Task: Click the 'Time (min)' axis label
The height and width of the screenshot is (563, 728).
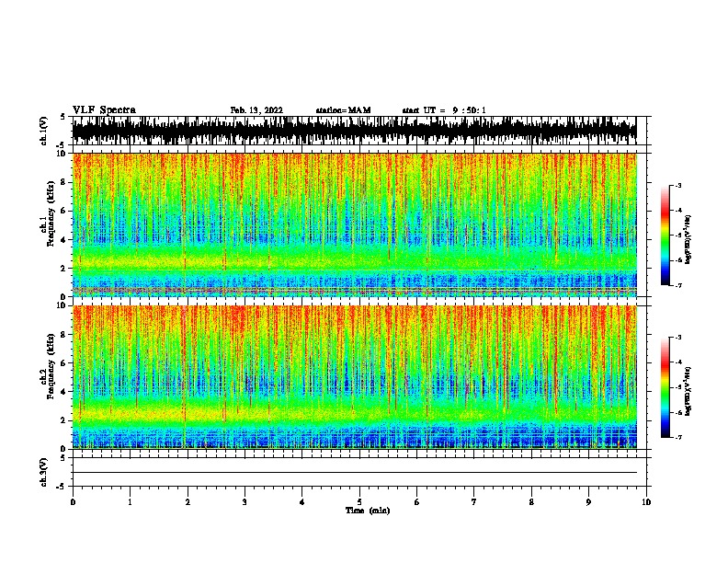Action: 368,511
